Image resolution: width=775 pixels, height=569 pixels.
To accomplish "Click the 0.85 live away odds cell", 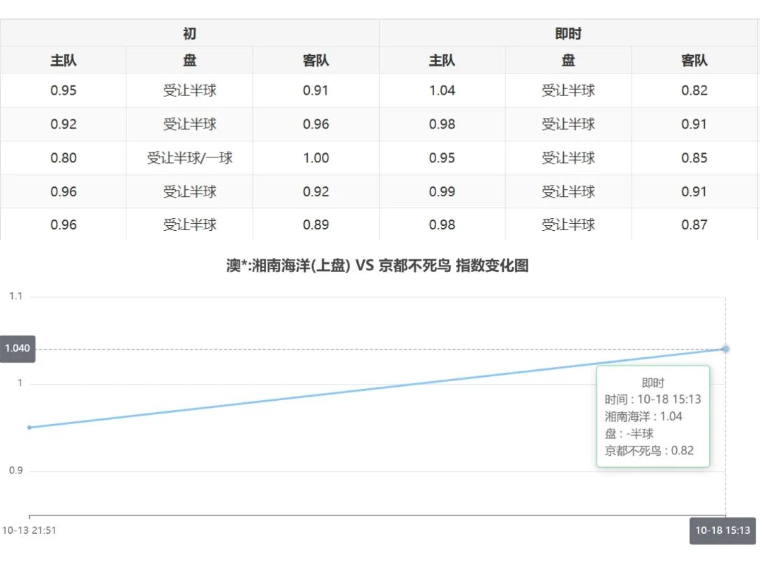I will [694, 158].
